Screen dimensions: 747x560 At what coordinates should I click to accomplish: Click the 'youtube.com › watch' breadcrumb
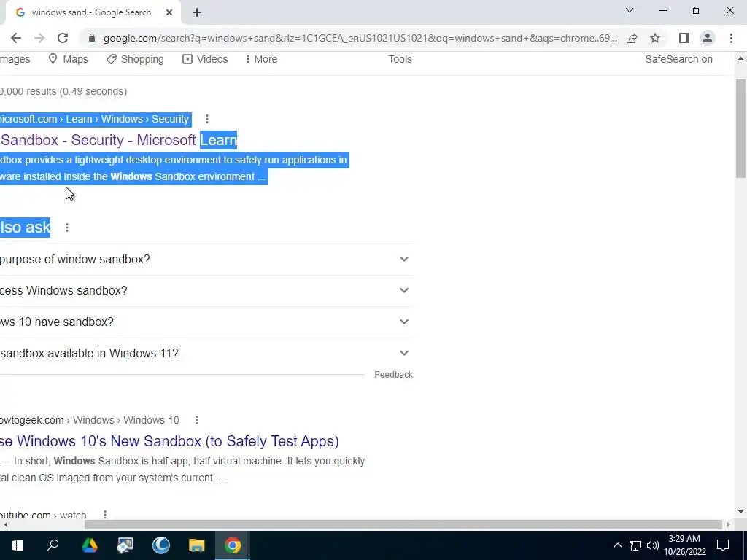click(43, 515)
